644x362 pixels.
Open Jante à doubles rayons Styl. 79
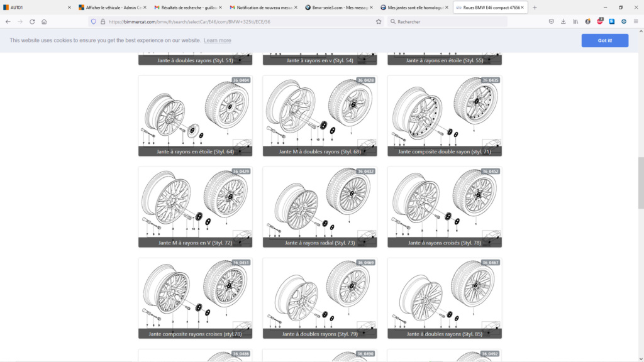tap(320, 298)
